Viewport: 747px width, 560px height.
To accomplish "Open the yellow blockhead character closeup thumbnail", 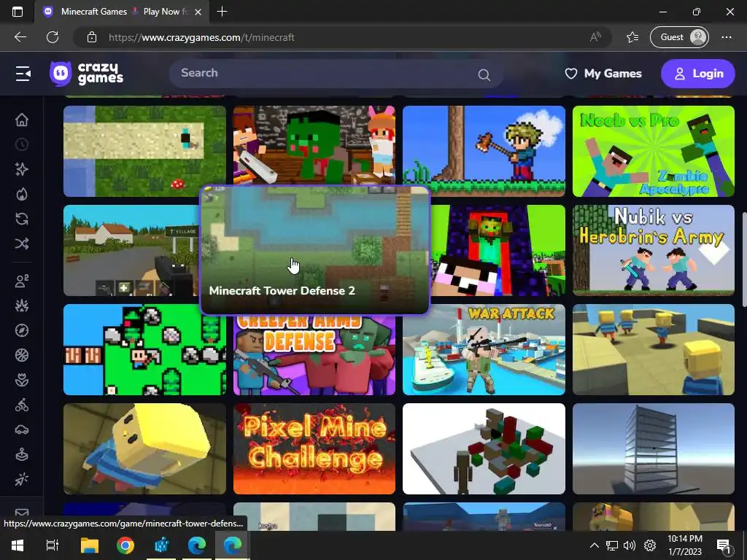I will pyautogui.click(x=145, y=448).
